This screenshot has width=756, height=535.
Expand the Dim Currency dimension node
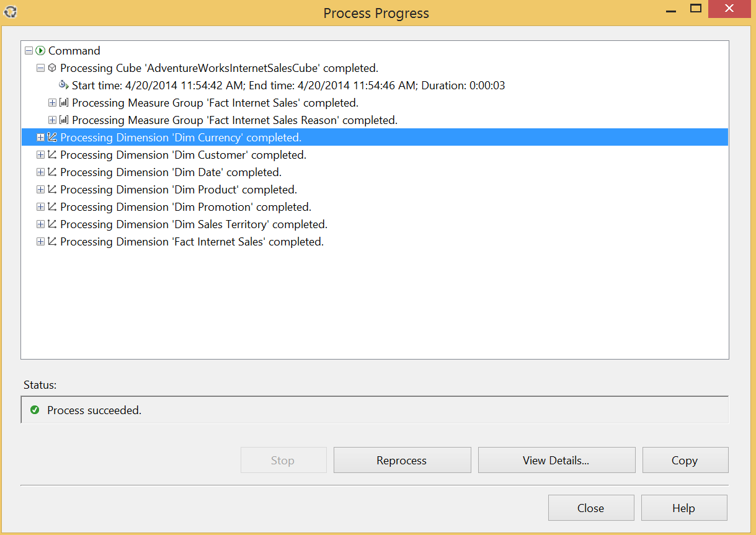pyautogui.click(x=40, y=138)
